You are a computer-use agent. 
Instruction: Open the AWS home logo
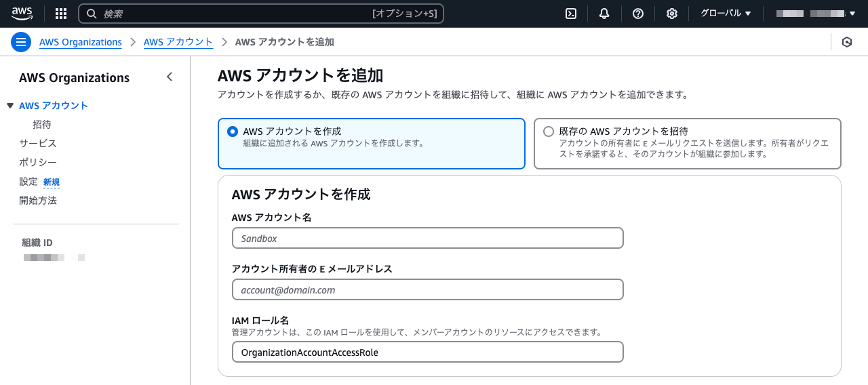pyautogui.click(x=22, y=13)
